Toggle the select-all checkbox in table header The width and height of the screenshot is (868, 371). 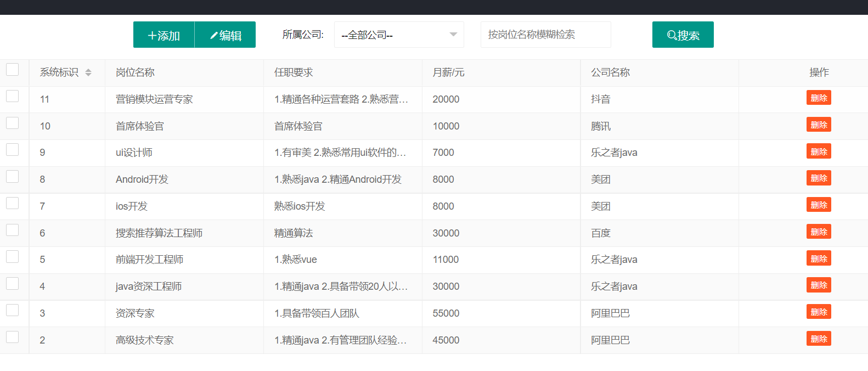pos(13,70)
